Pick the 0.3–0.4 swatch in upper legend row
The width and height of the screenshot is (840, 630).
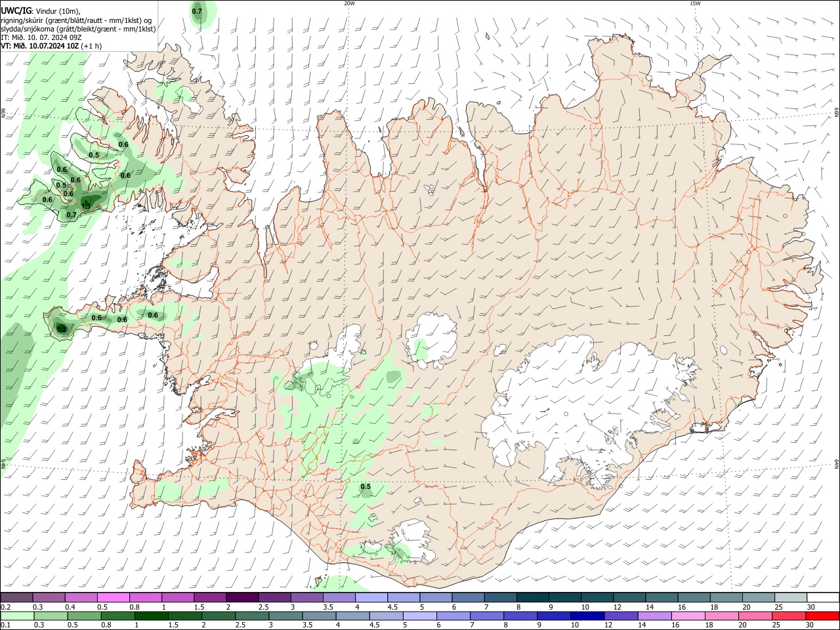tap(49, 598)
